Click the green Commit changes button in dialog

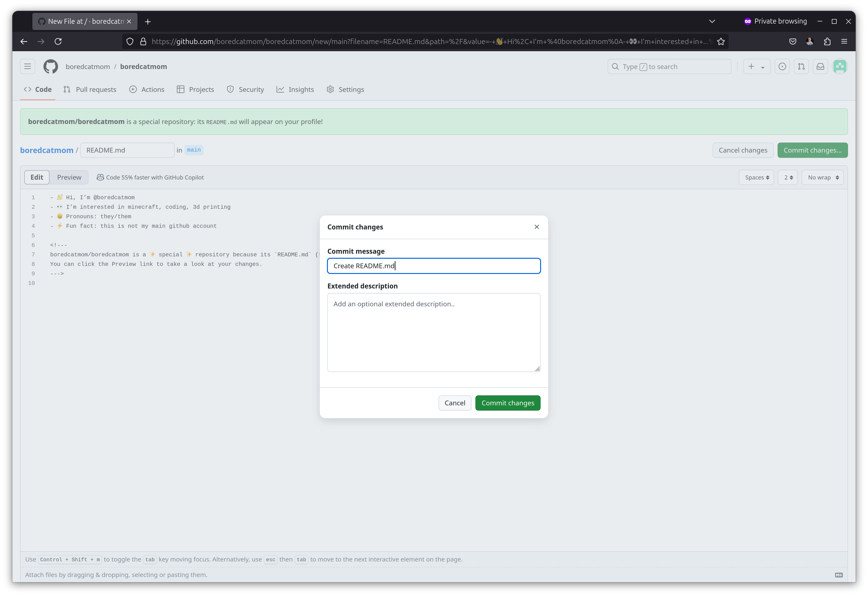[508, 403]
